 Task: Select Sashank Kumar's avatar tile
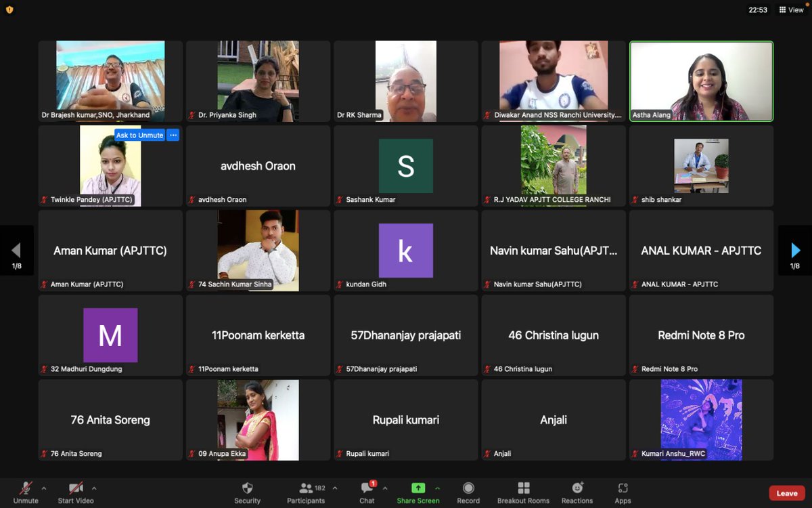tap(406, 166)
